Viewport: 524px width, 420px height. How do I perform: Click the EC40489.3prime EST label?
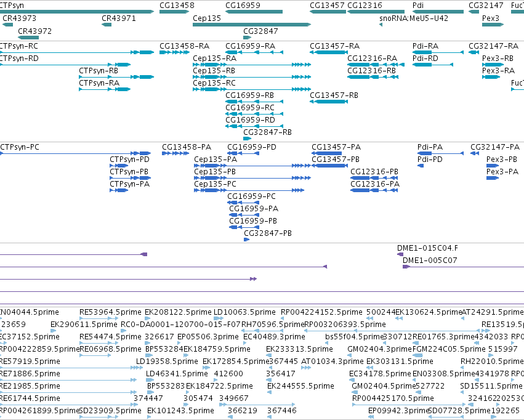[x=274, y=337]
